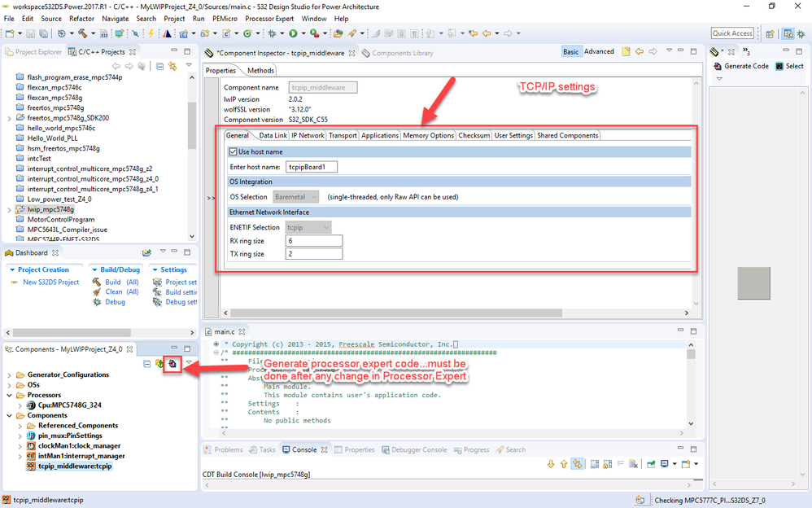Click the Debug link in the Dashboard
This screenshot has width=812, height=508.
tap(115, 302)
